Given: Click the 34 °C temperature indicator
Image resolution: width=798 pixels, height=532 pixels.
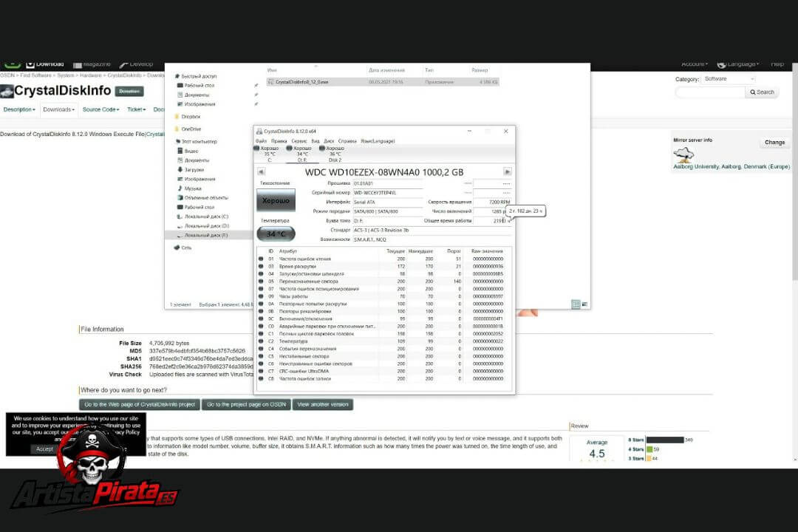Looking at the screenshot, I should point(276,233).
